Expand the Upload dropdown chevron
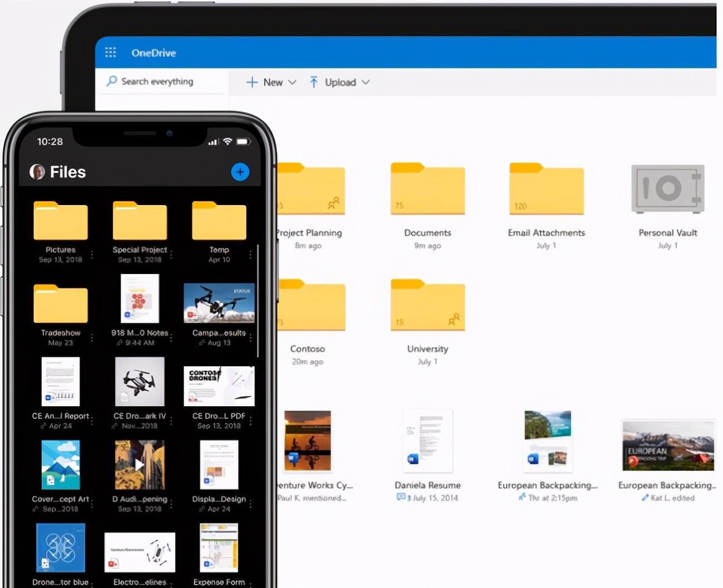The image size is (723, 588). [x=367, y=82]
